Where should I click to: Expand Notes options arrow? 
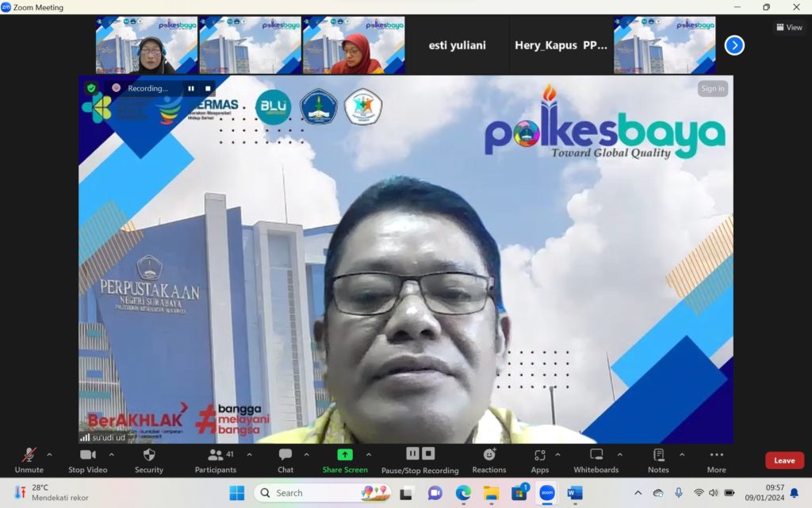pyautogui.click(x=682, y=455)
